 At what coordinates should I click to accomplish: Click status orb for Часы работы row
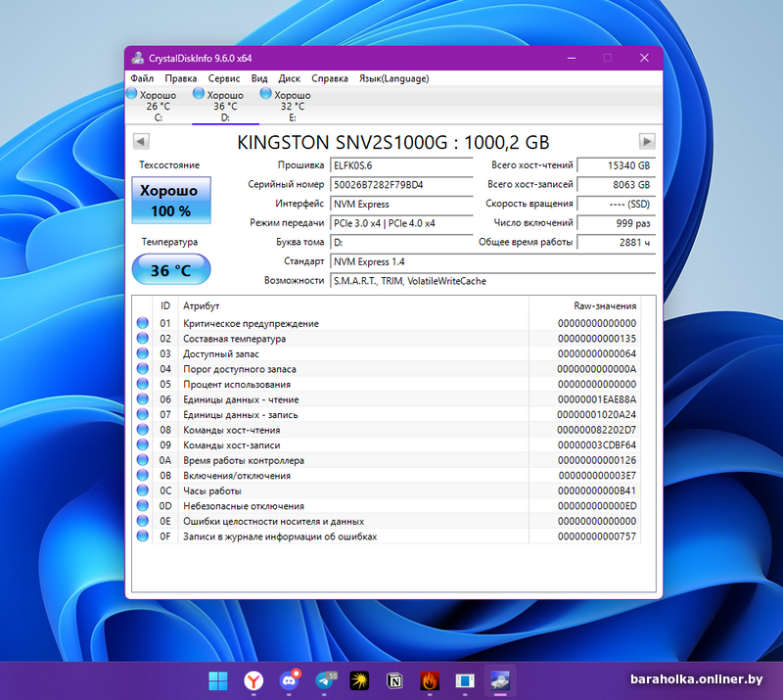coord(142,490)
